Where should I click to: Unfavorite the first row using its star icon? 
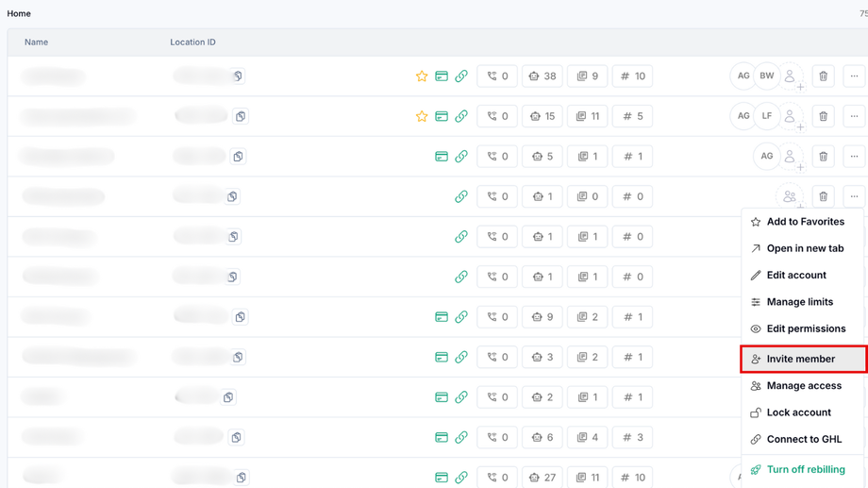coord(422,76)
